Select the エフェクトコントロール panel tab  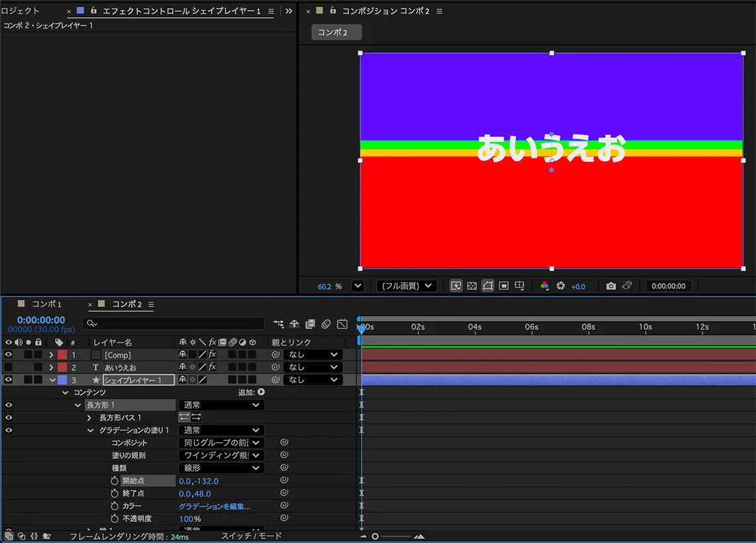(x=182, y=11)
